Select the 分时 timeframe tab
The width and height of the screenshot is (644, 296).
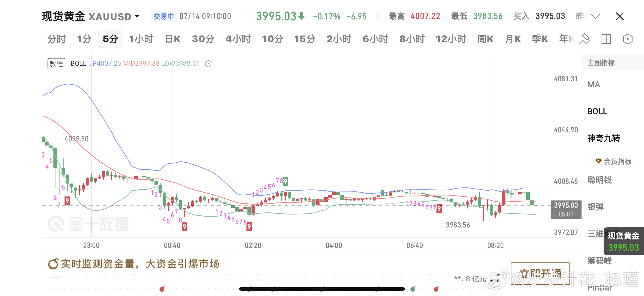57,39
